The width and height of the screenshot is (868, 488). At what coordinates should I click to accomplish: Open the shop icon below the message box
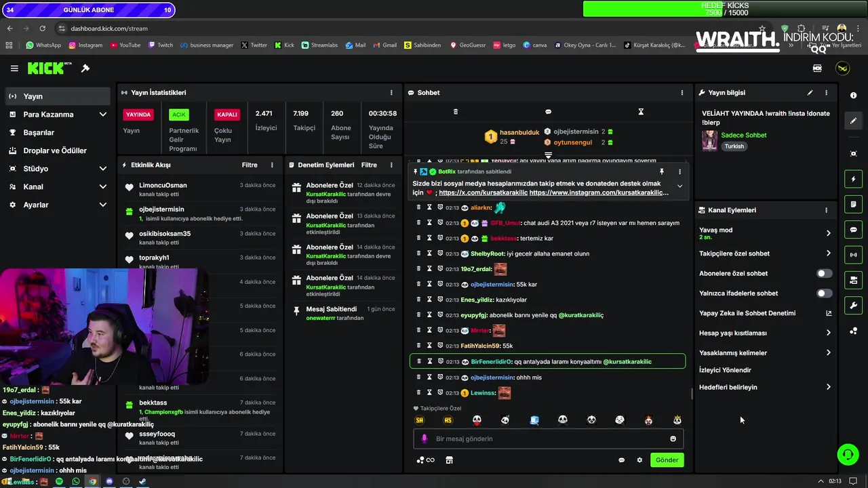click(449, 460)
